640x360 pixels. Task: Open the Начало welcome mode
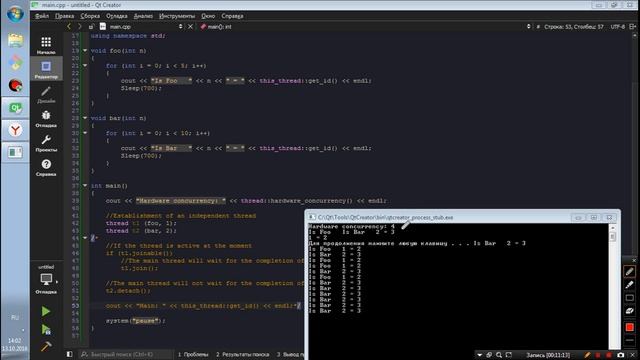(x=46, y=45)
